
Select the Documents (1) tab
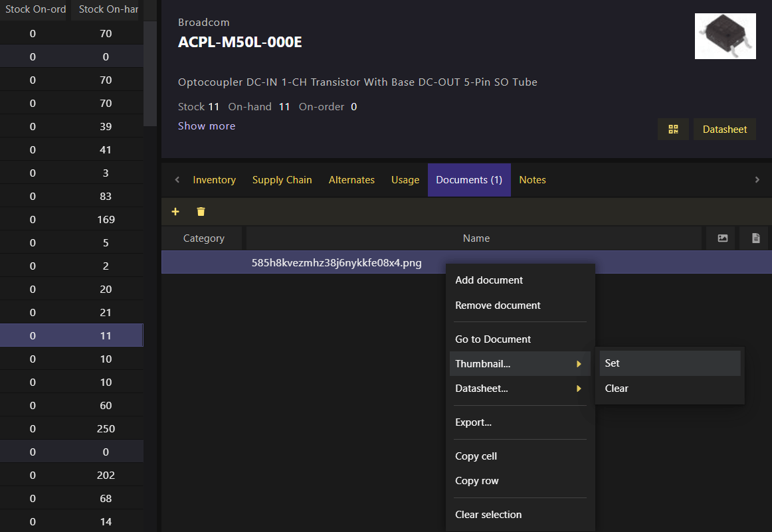469,180
